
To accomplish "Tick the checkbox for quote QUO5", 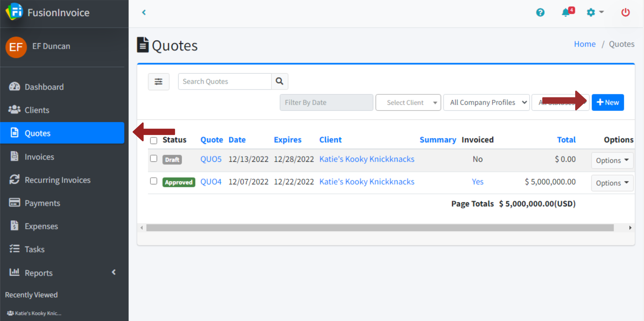I will coord(153,159).
